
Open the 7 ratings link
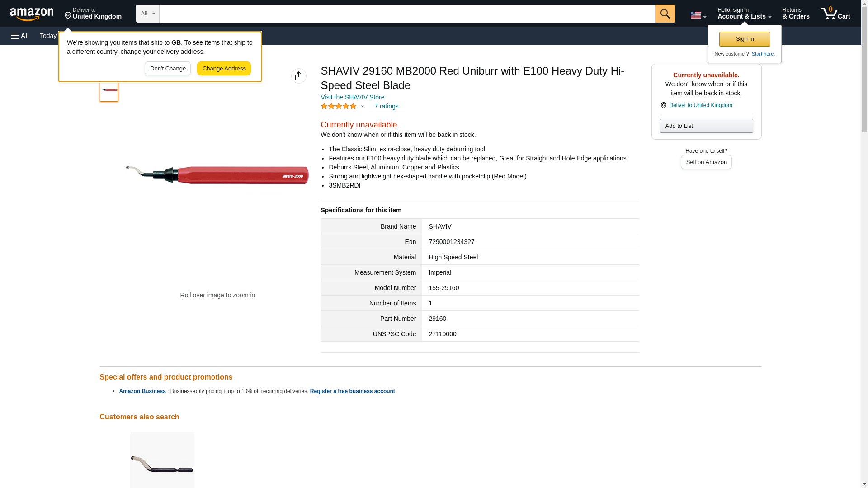click(x=386, y=106)
